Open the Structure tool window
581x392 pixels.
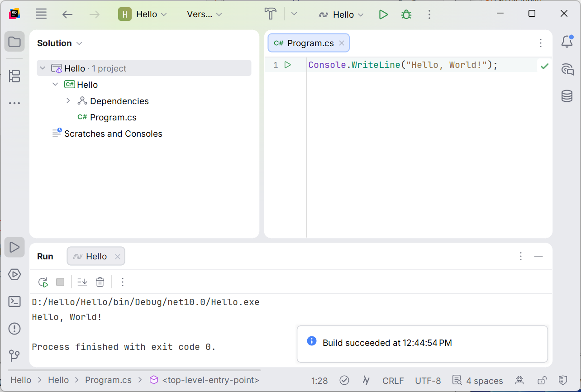tap(14, 76)
